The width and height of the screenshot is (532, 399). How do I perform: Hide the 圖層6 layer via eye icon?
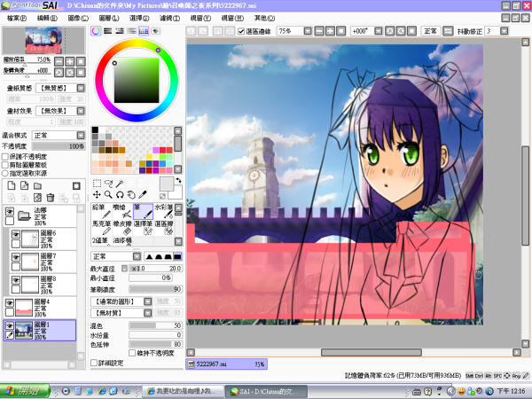click(x=16, y=234)
